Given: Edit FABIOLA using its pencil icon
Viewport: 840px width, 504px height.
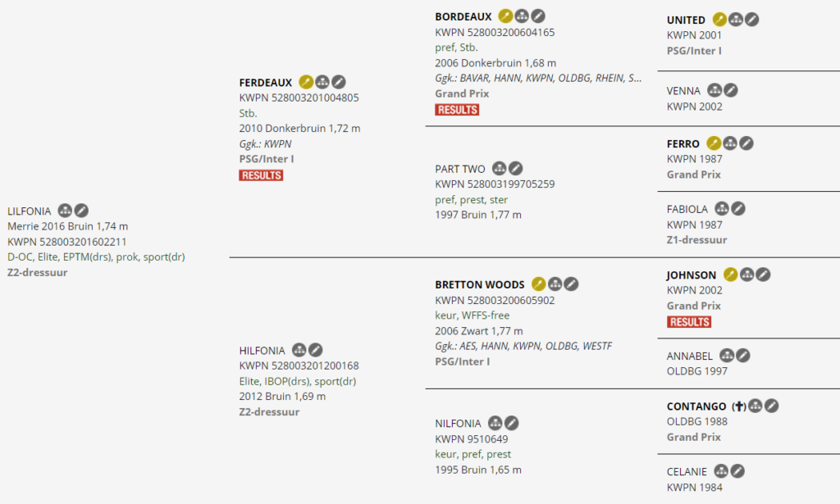Looking at the screenshot, I should 738,209.
